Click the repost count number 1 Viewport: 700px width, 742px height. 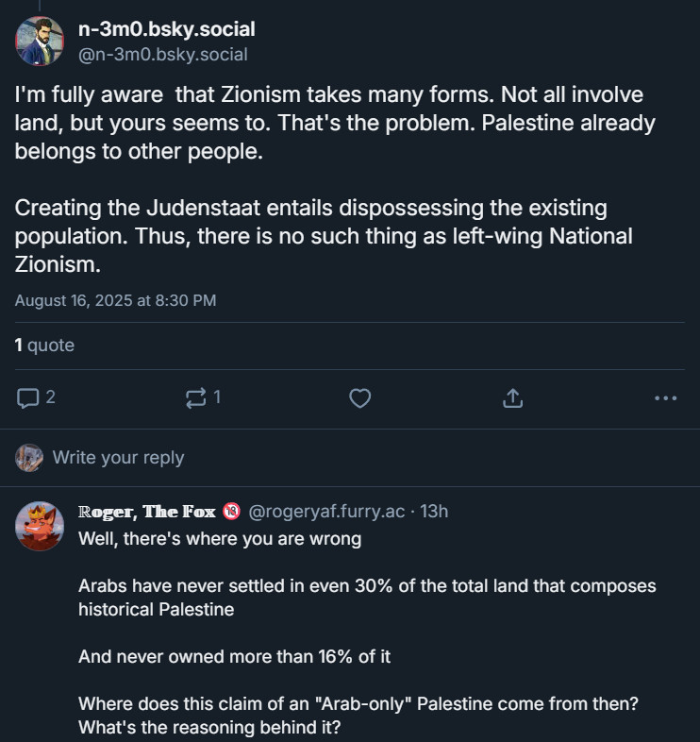coord(217,397)
